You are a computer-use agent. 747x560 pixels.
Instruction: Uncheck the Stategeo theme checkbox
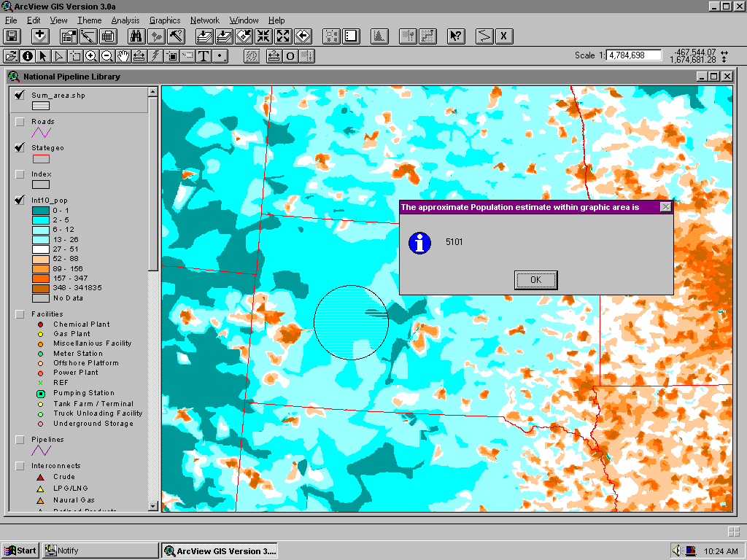(x=20, y=147)
